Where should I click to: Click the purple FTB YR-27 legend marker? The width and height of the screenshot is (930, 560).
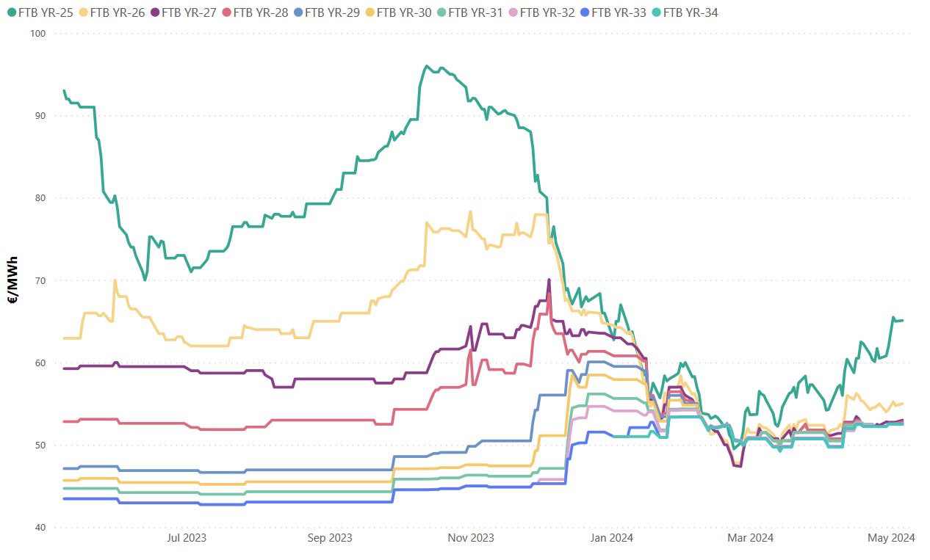[x=154, y=12]
